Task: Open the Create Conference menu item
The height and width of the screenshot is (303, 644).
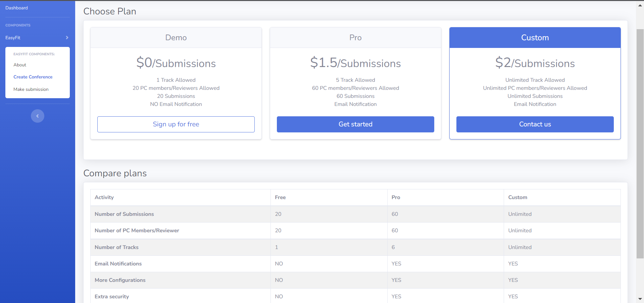Action: click(x=33, y=77)
